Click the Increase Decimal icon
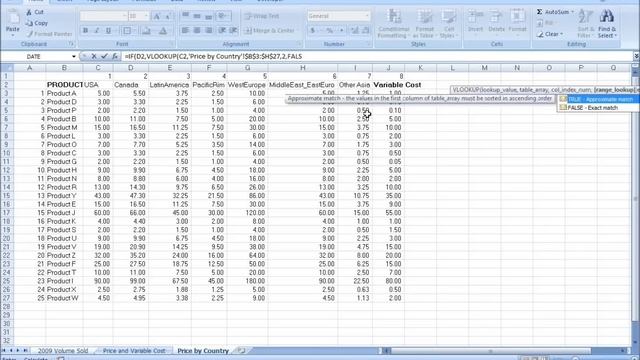 tap(354, 31)
